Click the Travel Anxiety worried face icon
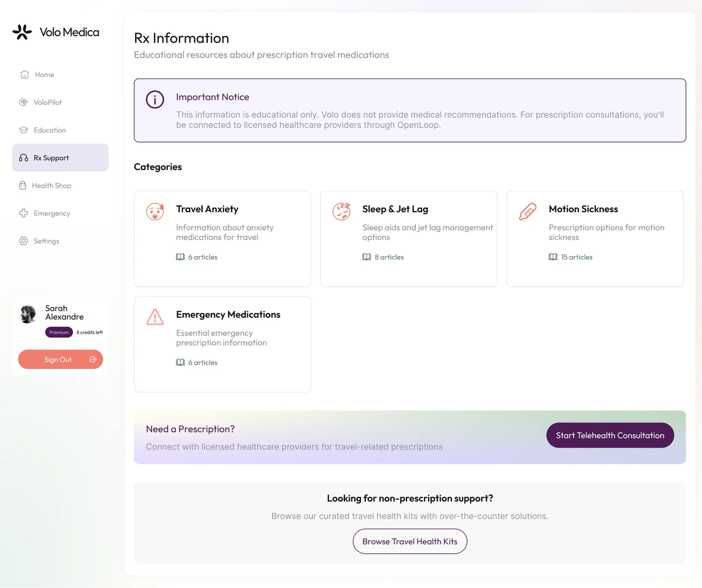The image size is (702, 588). click(155, 211)
